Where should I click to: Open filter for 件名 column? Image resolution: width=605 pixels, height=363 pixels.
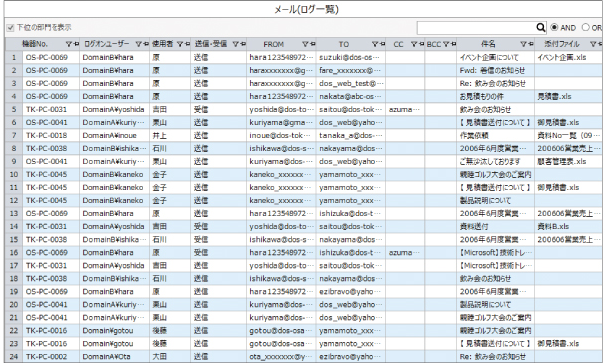(523, 44)
